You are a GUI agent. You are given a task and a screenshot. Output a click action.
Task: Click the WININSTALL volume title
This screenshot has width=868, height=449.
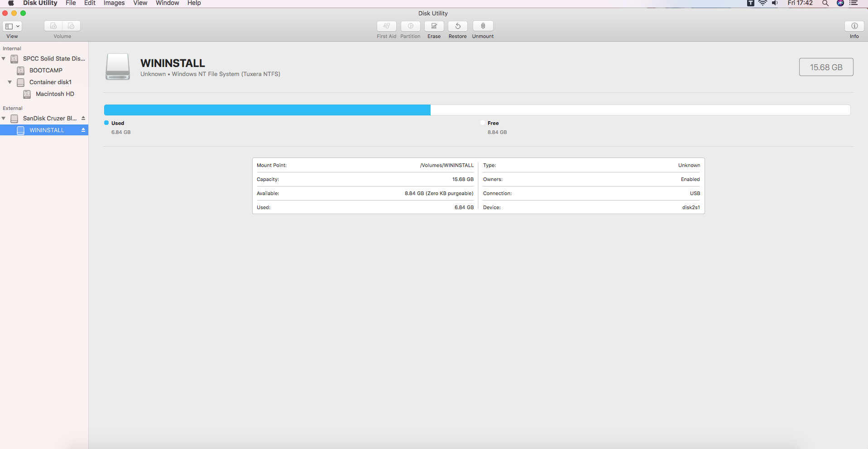pyautogui.click(x=173, y=63)
